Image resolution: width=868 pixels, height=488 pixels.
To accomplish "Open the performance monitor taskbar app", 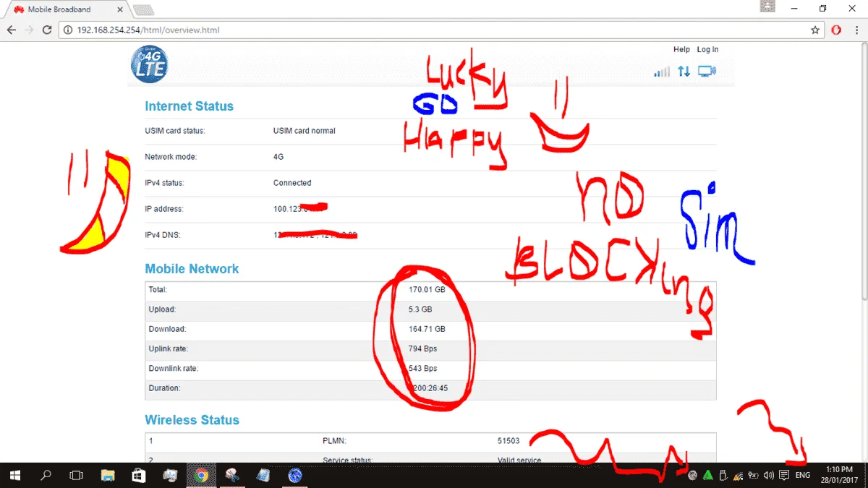I will [x=170, y=475].
